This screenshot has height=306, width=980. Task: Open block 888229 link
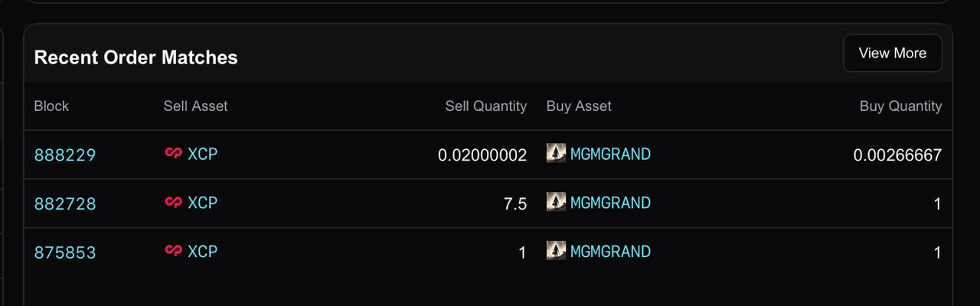coord(65,155)
